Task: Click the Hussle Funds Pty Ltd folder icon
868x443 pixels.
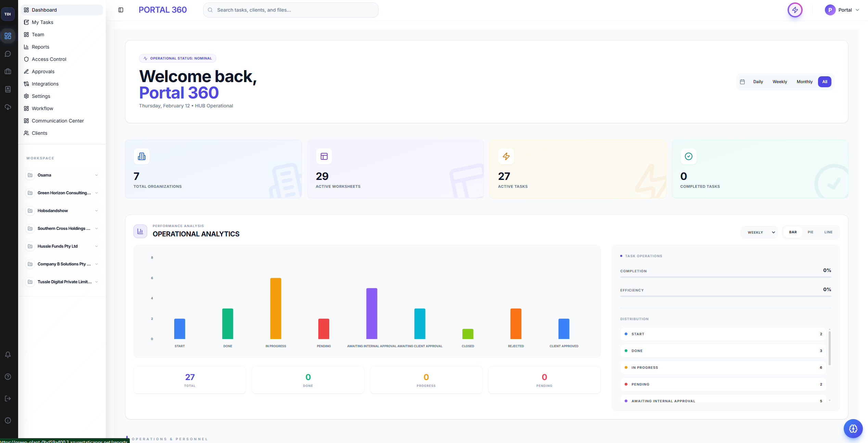Action: (x=30, y=246)
